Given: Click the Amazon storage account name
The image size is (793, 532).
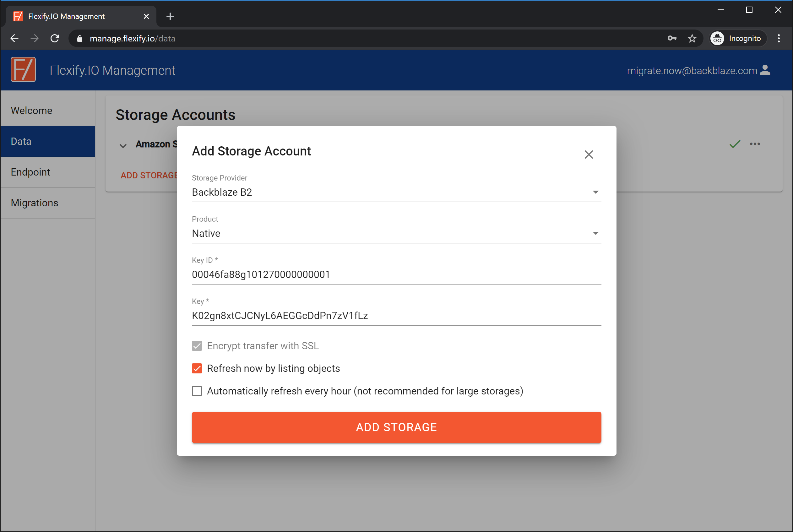Looking at the screenshot, I should pyautogui.click(x=156, y=144).
